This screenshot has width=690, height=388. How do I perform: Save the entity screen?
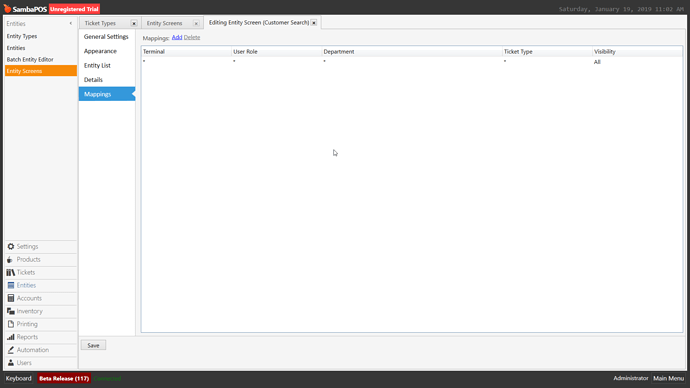click(93, 345)
